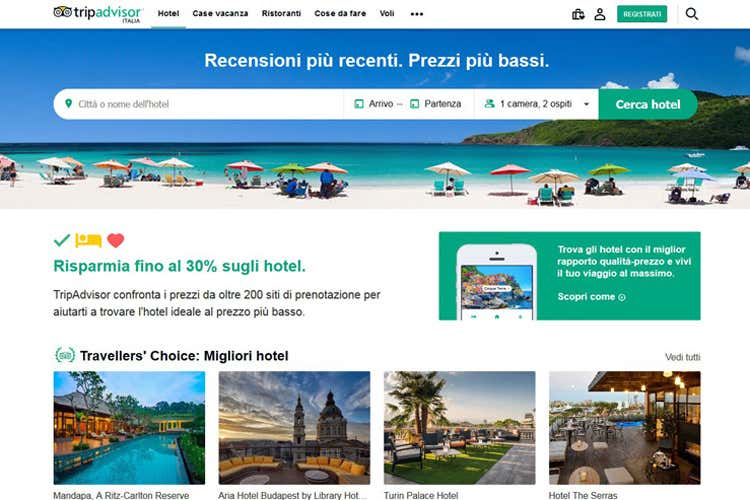Focus the Città o nome dell'hotel field

[199, 104]
